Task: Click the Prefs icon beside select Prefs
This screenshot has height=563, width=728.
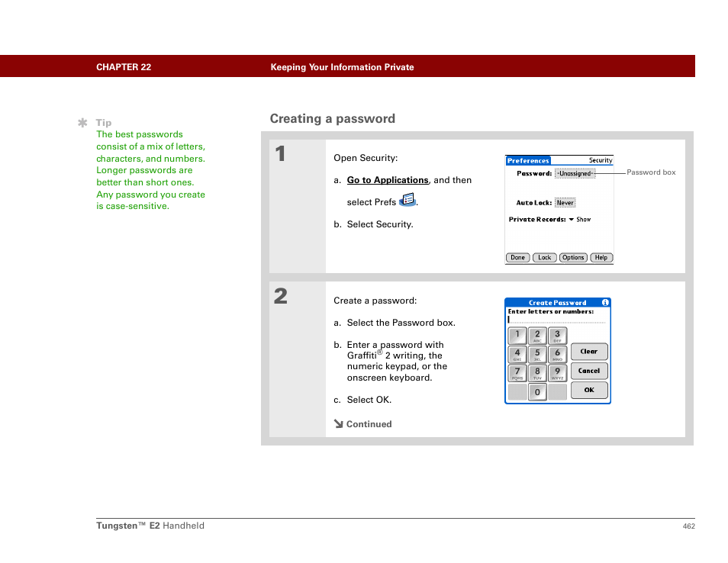Action: 407,200
